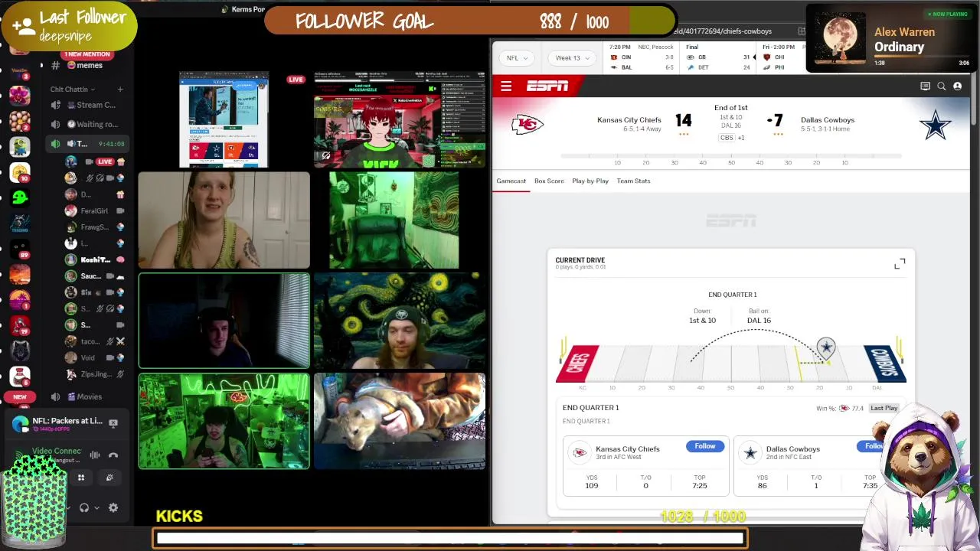The height and width of the screenshot is (551, 980).
Task: Click the Kansas City Chiefs logo in header
Action: tap(528, 124)
